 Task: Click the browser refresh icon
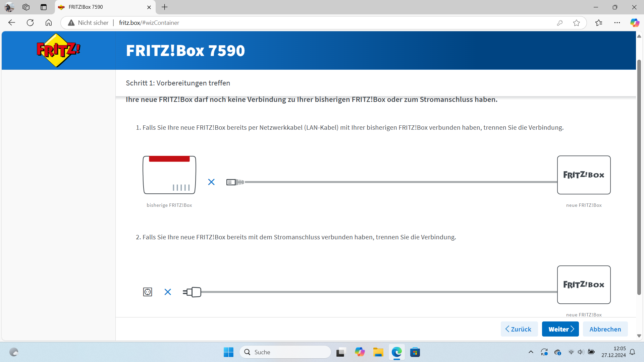coord(30,23)
